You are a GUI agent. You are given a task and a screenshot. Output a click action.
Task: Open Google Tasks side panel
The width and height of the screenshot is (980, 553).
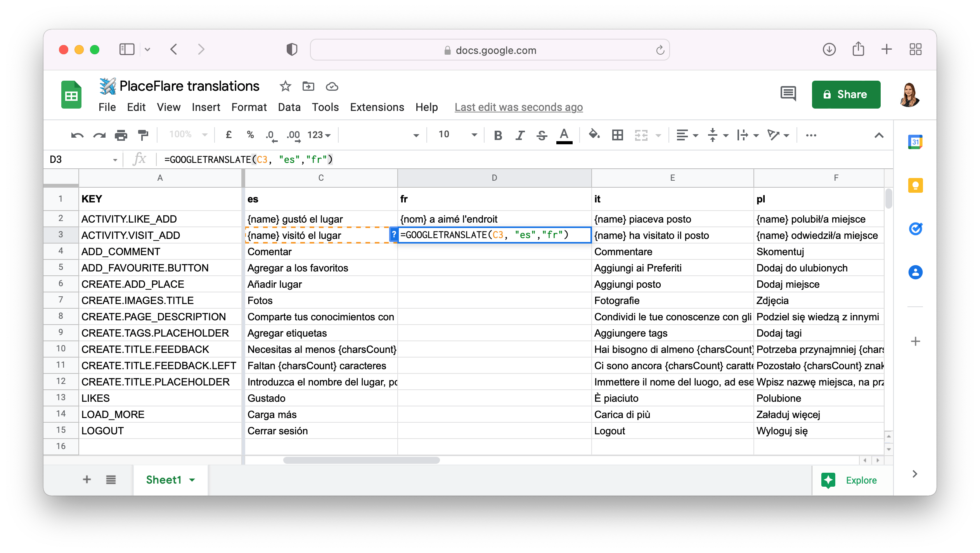coord(915,228)
